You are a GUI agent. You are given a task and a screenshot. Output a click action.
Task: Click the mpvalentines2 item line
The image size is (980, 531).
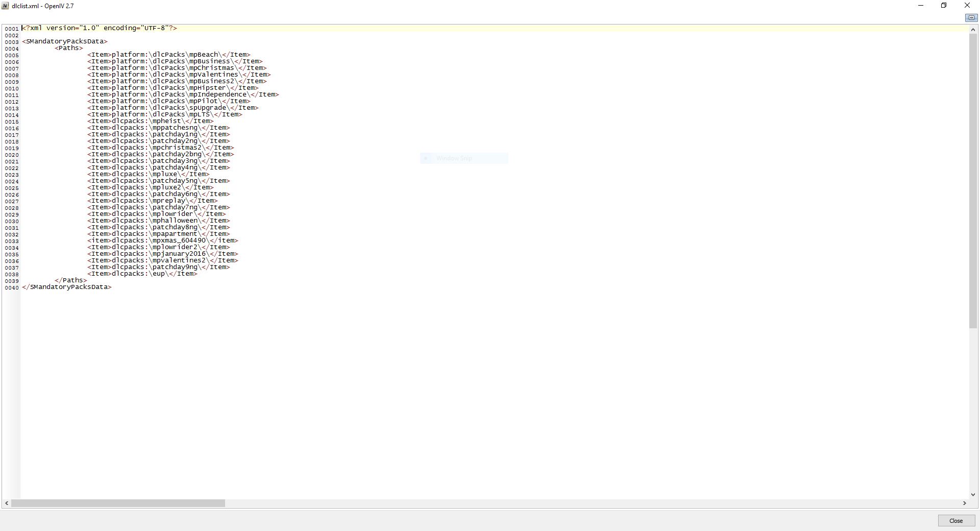click(x=163, y=260)
